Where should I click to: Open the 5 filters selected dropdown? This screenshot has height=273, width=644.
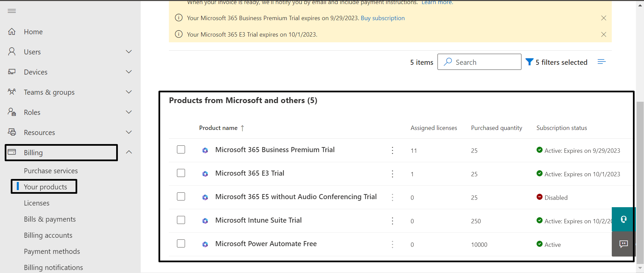coord(556,62)
